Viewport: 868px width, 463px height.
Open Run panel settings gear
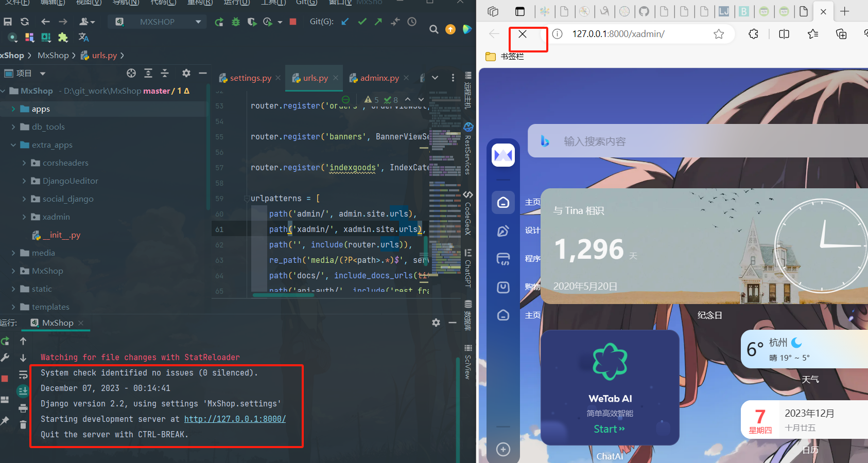tap(436, 323)
